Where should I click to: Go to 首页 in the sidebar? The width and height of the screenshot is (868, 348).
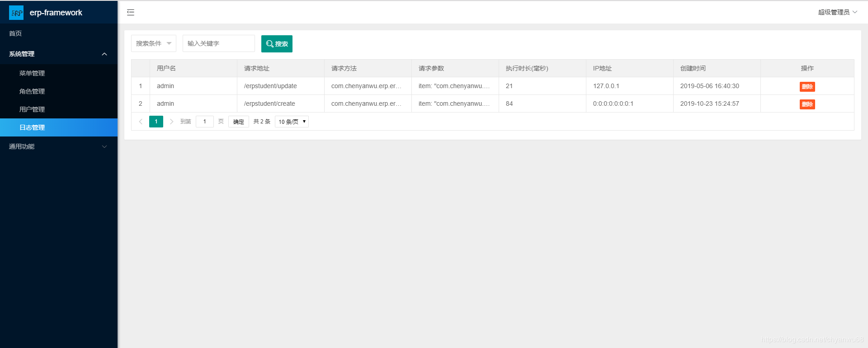point(15,33)
